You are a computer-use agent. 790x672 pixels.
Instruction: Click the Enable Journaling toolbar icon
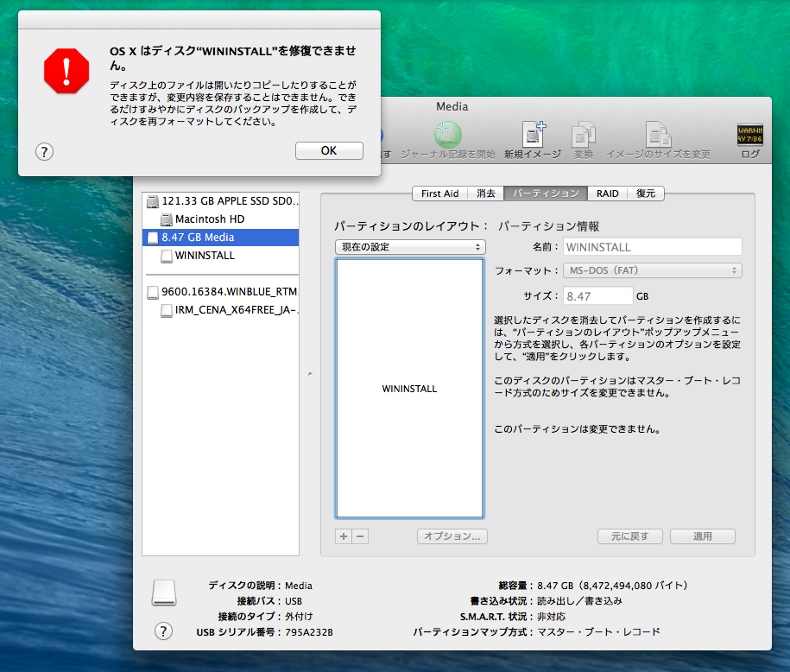pyautogui.click(x=447, y=135)
